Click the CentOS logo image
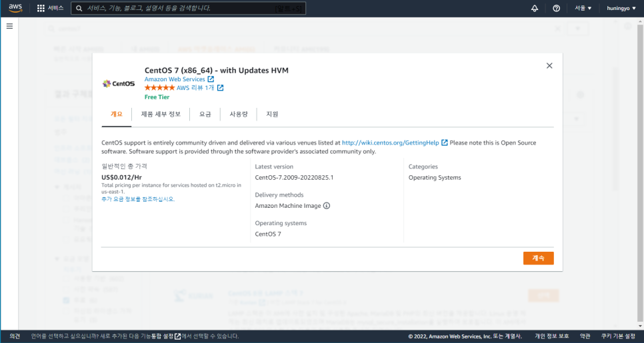The image size is (644, 343). [x=118, y=84]
